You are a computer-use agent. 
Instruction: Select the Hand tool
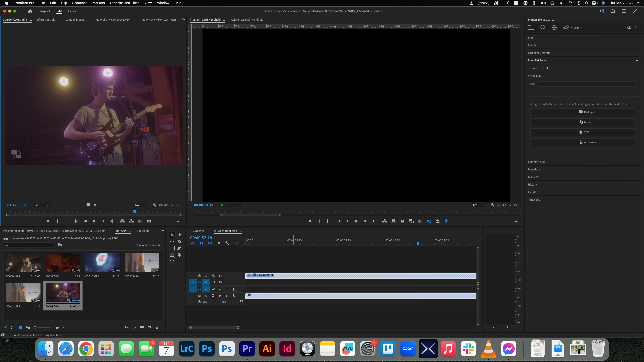[179, 255]
